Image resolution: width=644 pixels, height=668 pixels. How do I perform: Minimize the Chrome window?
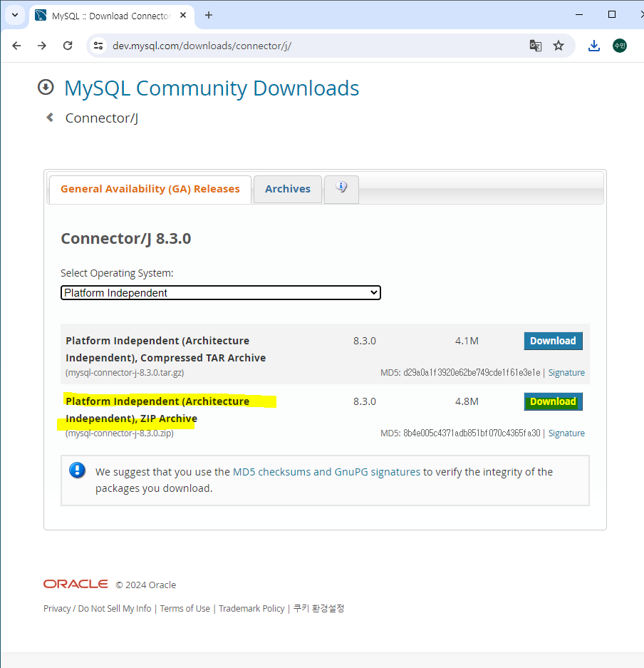coord(579,15)
